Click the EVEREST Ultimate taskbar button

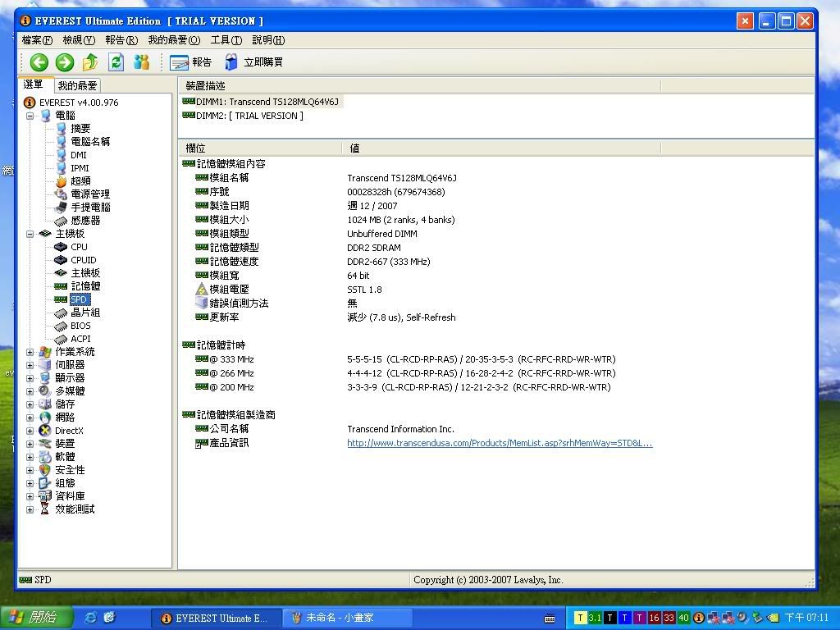coord(216,618)
